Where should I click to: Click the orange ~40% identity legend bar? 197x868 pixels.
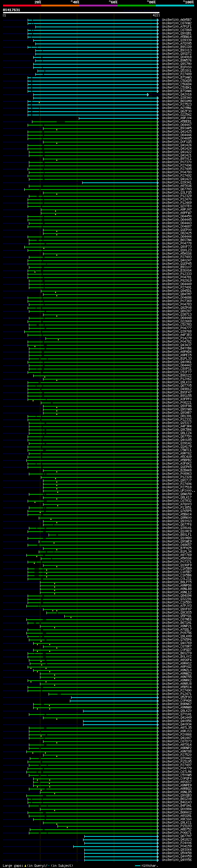60,6
